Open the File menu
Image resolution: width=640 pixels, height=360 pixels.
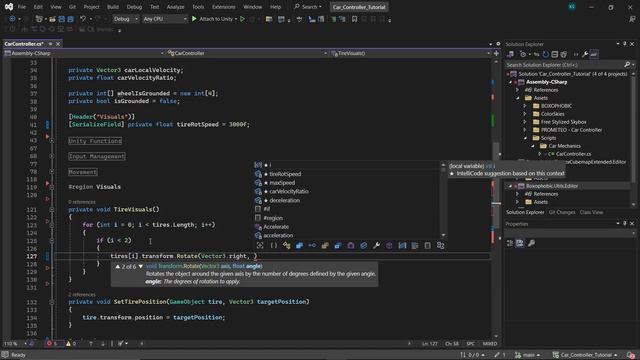(22, 7)
